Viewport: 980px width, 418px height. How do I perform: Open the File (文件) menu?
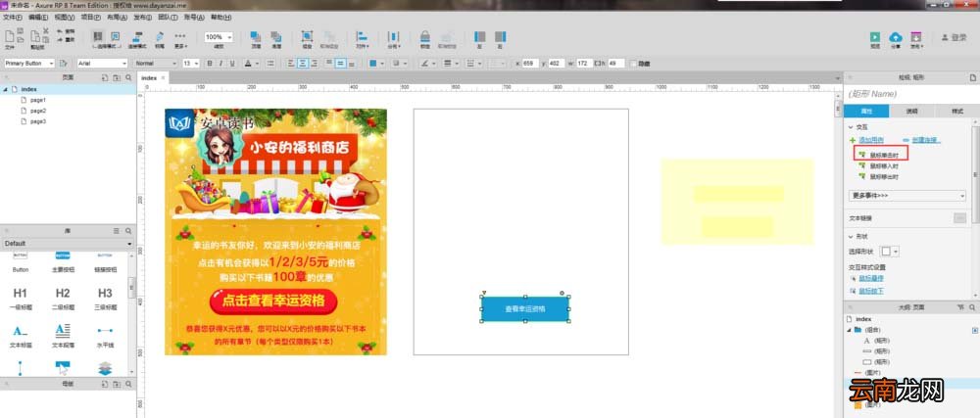(x=13, y=17)
